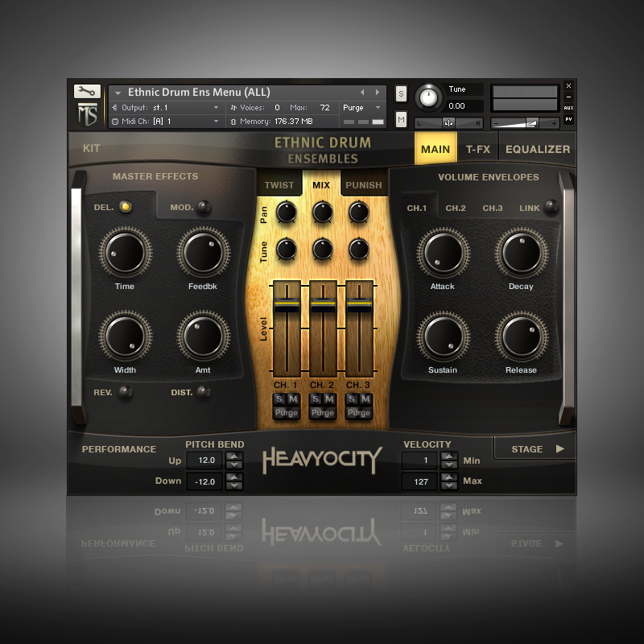Viewport: 644px width, 644px height.
Task: Click the minus minimize view icon
Action: pyautogui.click(x=568, y=97)
